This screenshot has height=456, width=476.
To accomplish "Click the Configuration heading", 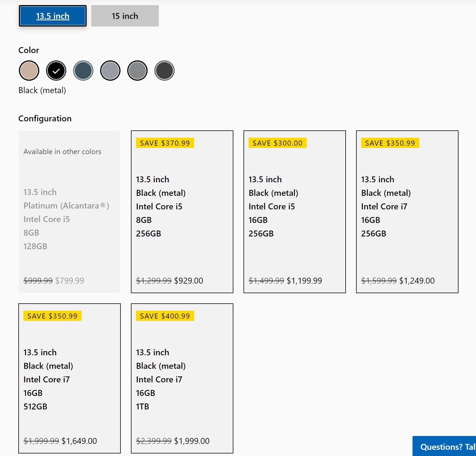I will 45,119.
